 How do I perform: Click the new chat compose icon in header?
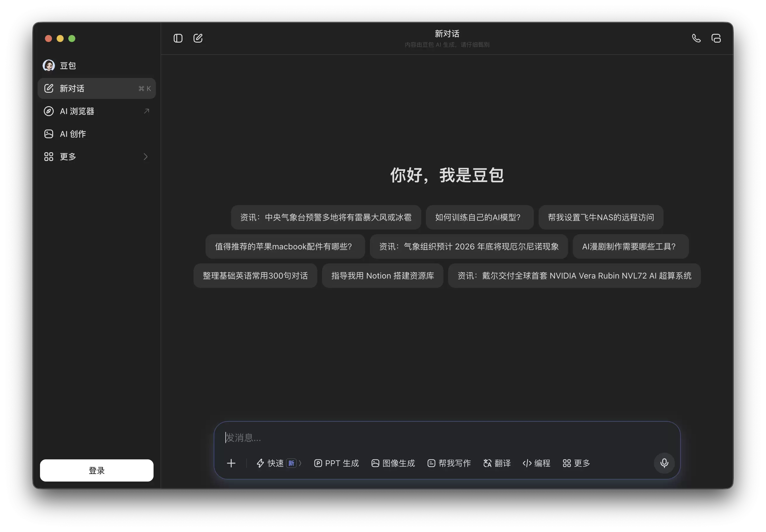click(198, 38)
